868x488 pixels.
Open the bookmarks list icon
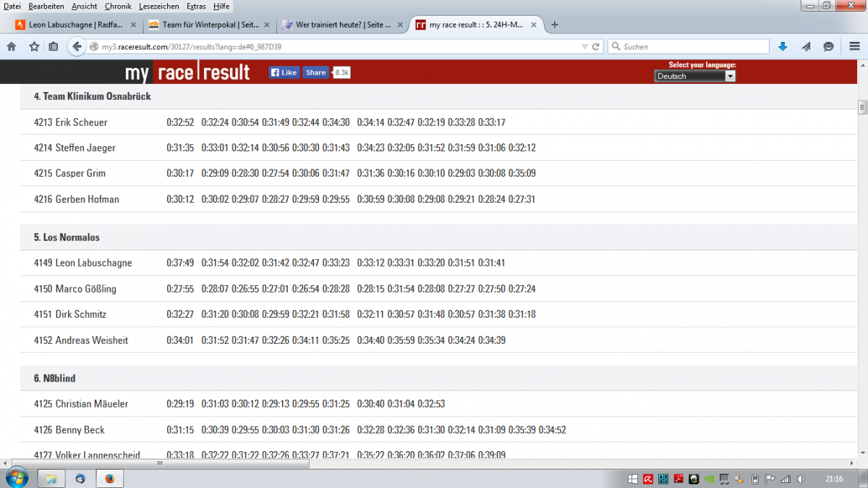click(x=54, y=46)
